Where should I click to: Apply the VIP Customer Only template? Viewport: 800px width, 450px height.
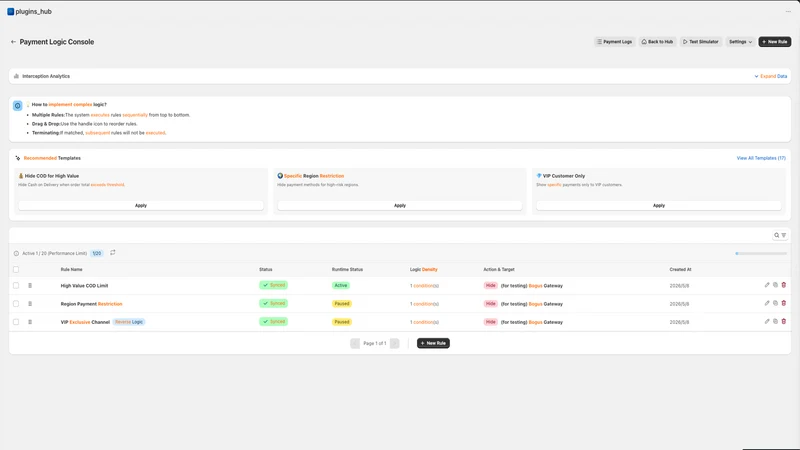coord(659,205)
